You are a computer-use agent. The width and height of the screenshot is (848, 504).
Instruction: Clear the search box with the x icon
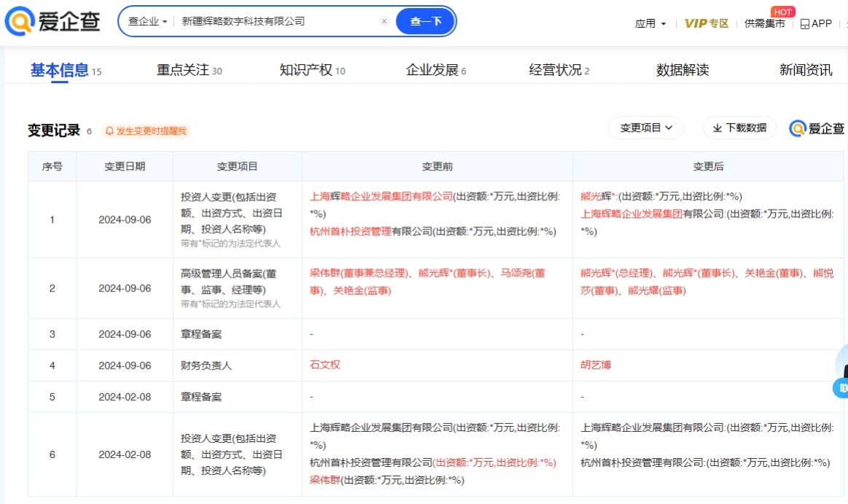384,21
